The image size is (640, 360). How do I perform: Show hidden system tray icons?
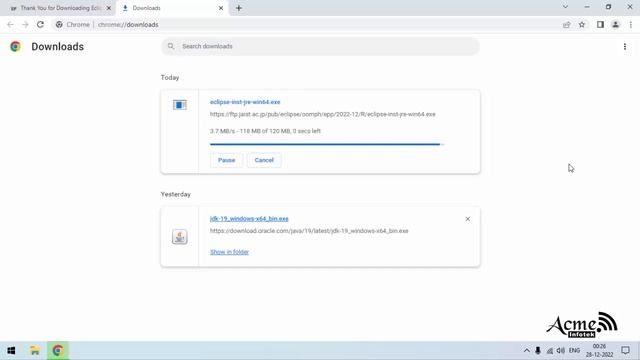pyautogui.click(x=527, y=351)
